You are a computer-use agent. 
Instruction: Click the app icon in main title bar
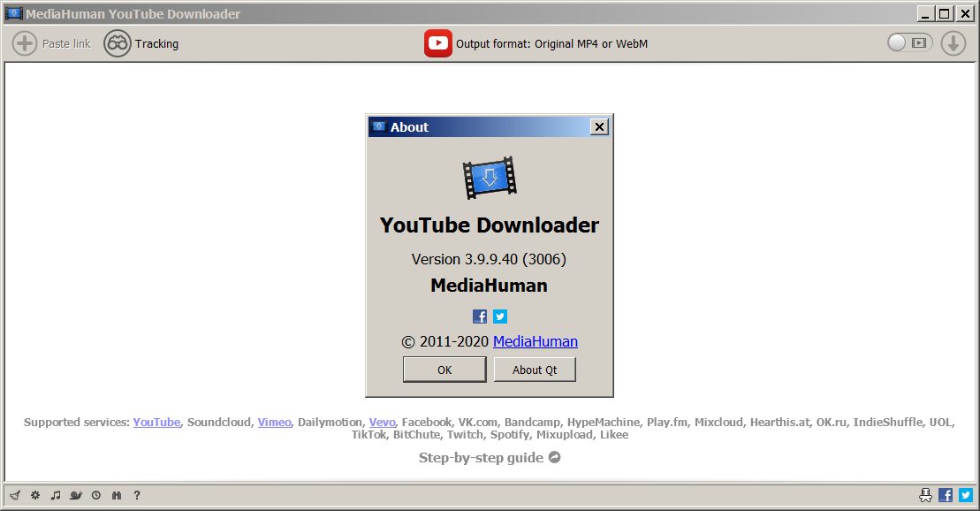tap(14, 13)
